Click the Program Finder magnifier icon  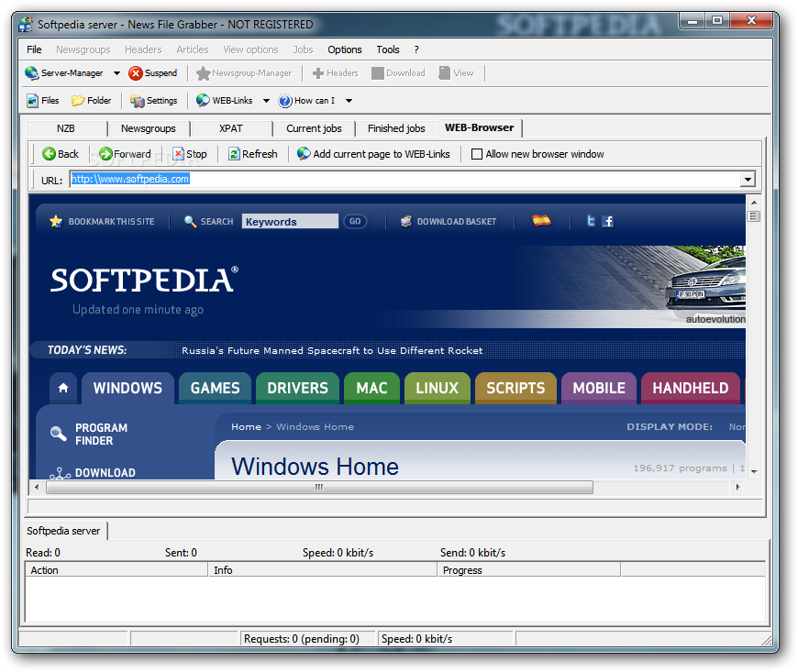pos(58,434)
